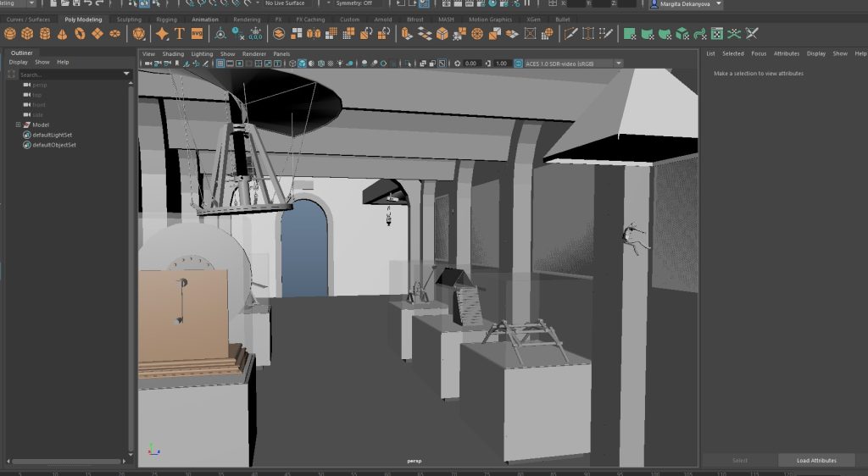868x476 pixels.
Task: Create a polygon cone from the shelf
Action: tap(63, 34)
